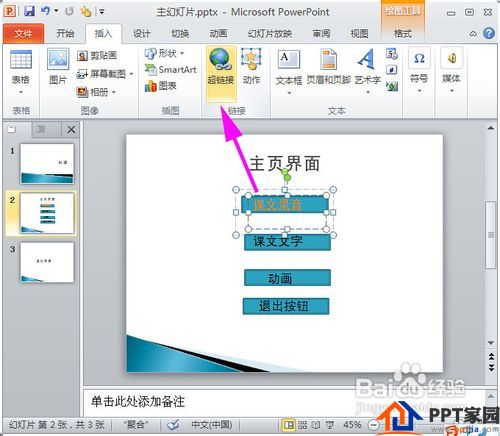500x436 pixels.
Task: Click the scroll up arrow of slide area
Action: 491,128
